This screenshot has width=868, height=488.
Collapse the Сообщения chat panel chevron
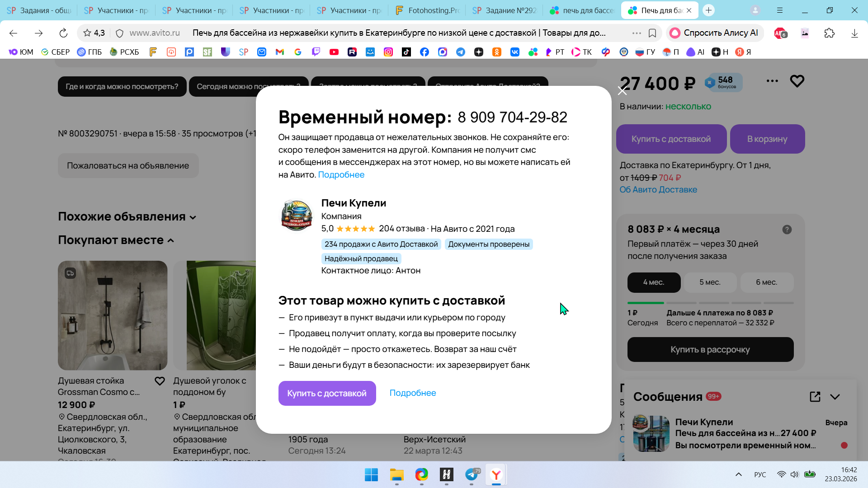click(835, 397)
